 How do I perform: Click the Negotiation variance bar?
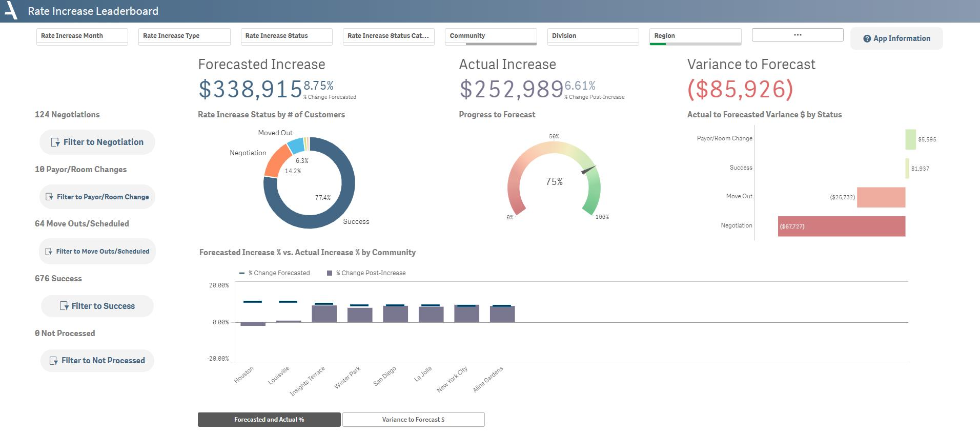[842, 226]
